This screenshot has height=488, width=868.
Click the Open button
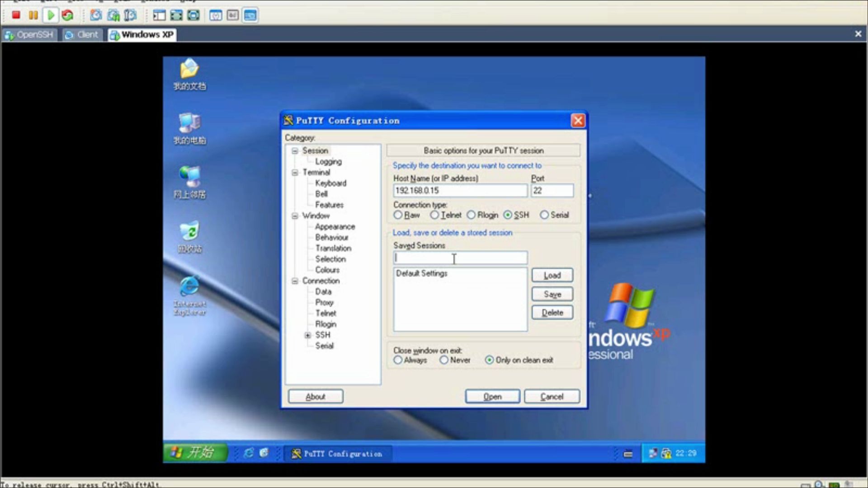tap(492, 396)
